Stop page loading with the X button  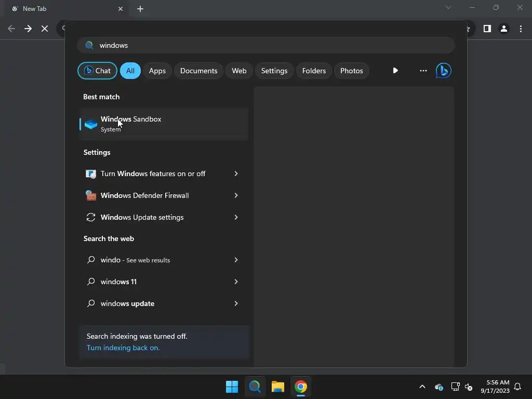point(45,29)
